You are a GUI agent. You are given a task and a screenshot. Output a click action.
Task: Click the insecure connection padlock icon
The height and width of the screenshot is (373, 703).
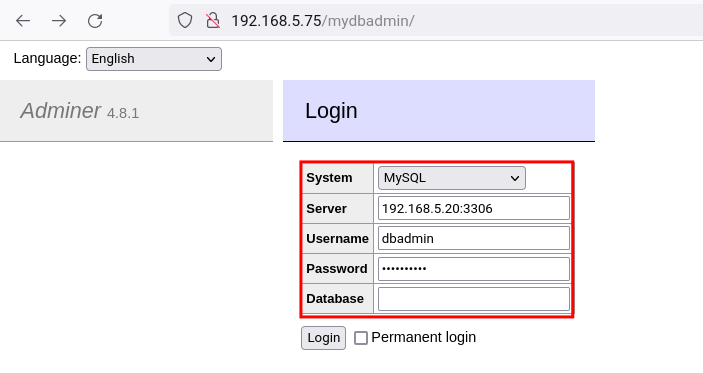pos(213,21)
